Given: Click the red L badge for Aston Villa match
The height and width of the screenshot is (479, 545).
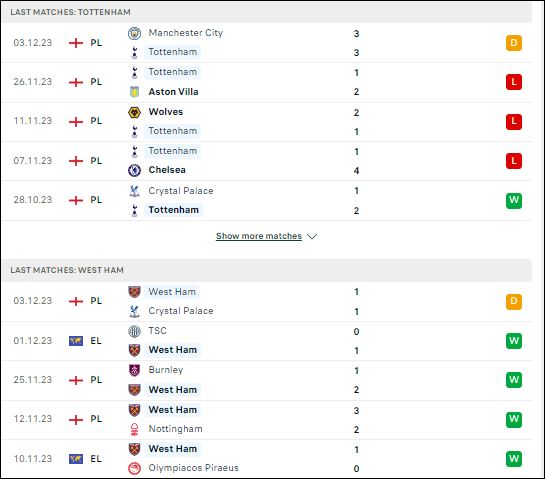Looking at the screenshot, I should 514,82.
